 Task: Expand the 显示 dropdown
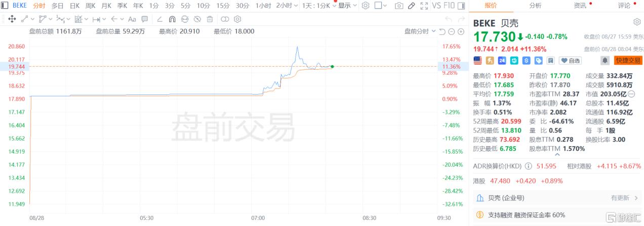pyautogui.click(x=347, y=6)
